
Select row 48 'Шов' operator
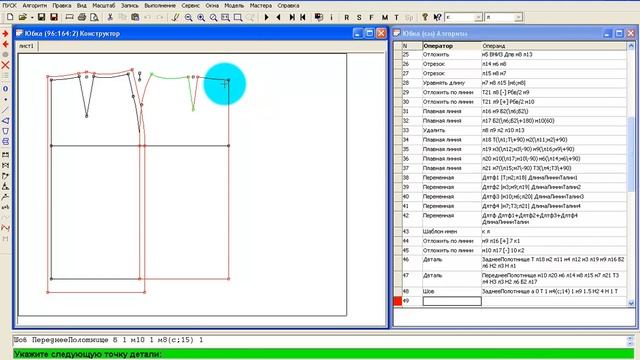(451, 291)
